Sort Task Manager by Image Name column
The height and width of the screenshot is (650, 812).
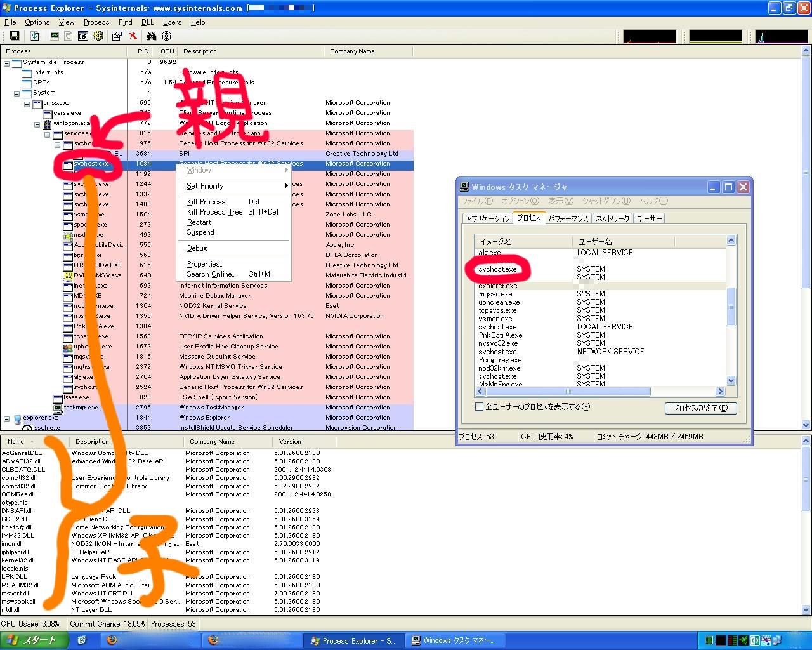tap(523, 242)
